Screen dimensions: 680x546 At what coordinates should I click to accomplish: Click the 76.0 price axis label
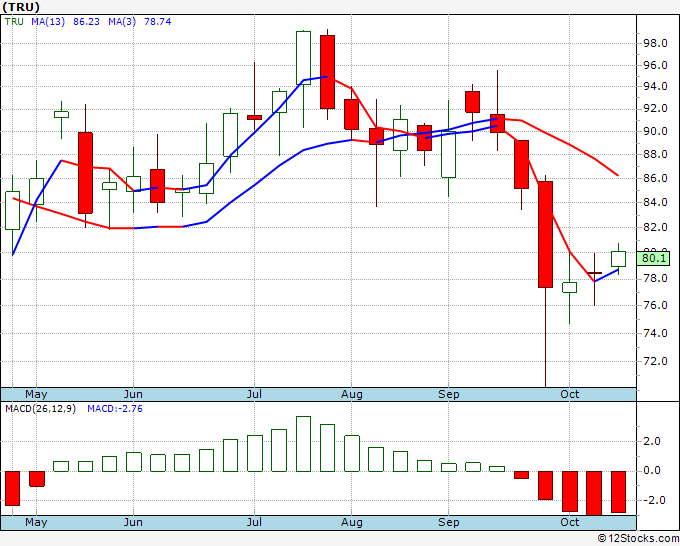[655, 305]
